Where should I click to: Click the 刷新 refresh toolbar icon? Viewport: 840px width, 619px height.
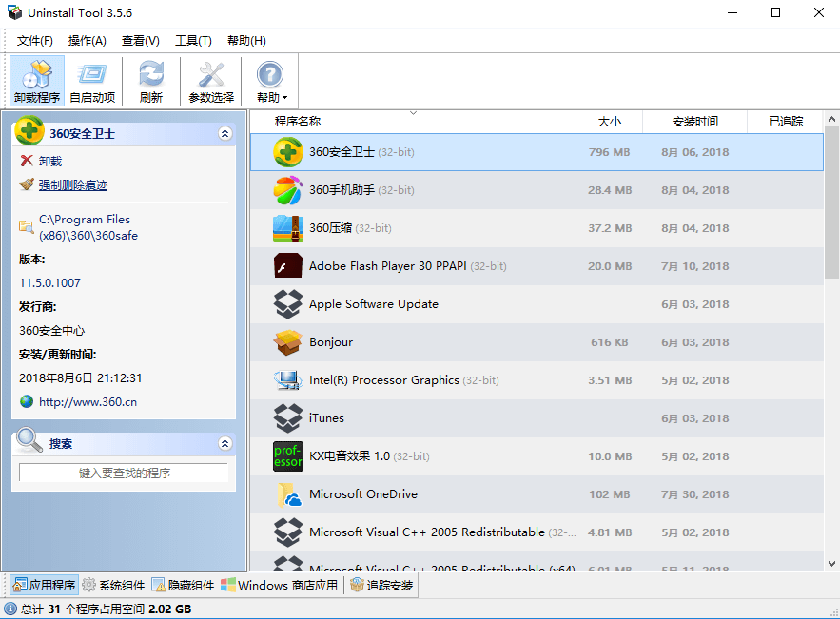pyautogui.click(x=151, y=81)
